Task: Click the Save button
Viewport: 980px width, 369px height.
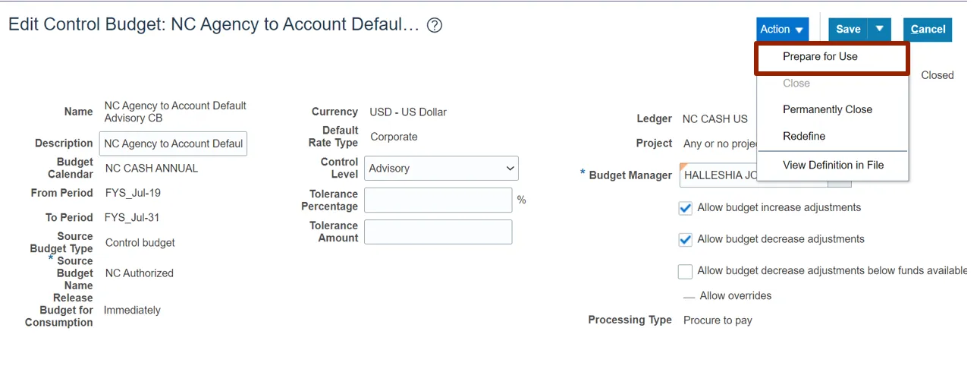Action: (848, 29)
